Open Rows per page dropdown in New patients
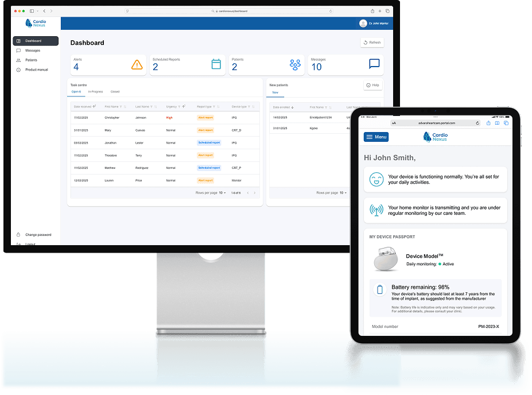532x395 pixels. [342, 193]
